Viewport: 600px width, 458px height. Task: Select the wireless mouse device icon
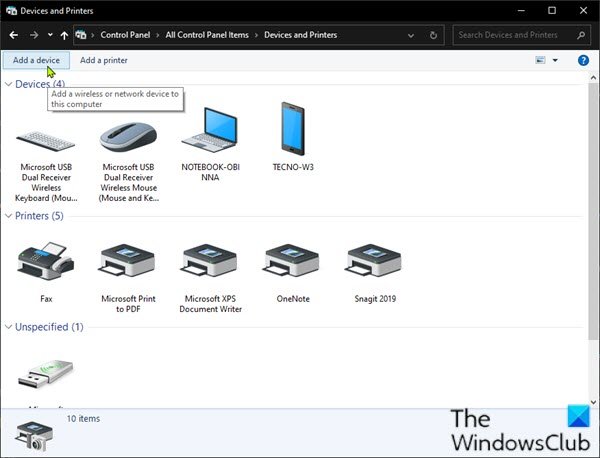pos(128,137)
